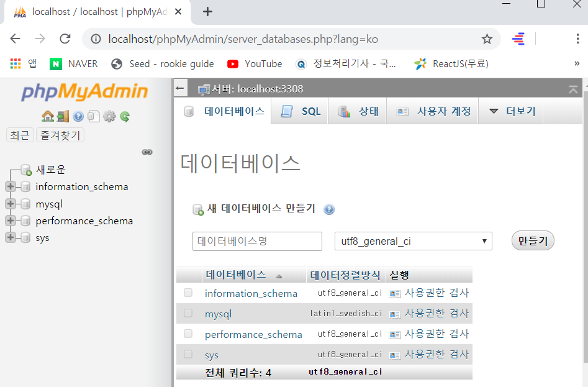
Task: Click the 데이터베이스명 input field
Action: pyautogui.click(x=257, y=241)
